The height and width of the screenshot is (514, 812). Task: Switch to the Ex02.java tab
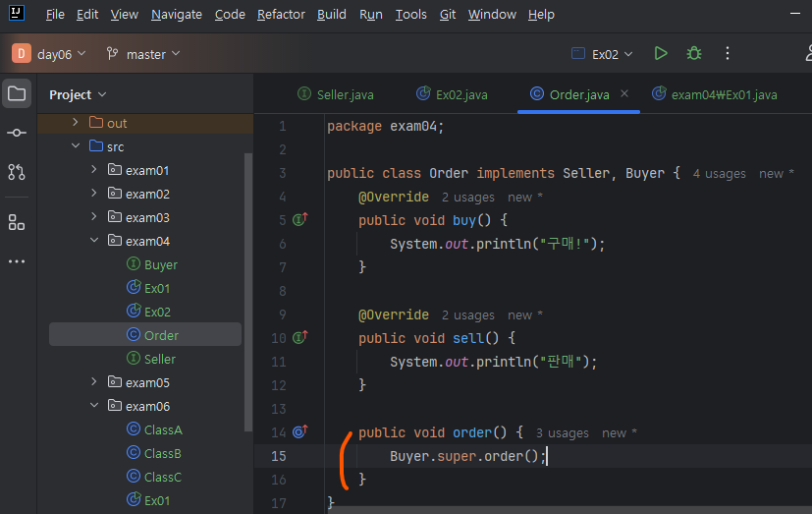pos(453,94)
